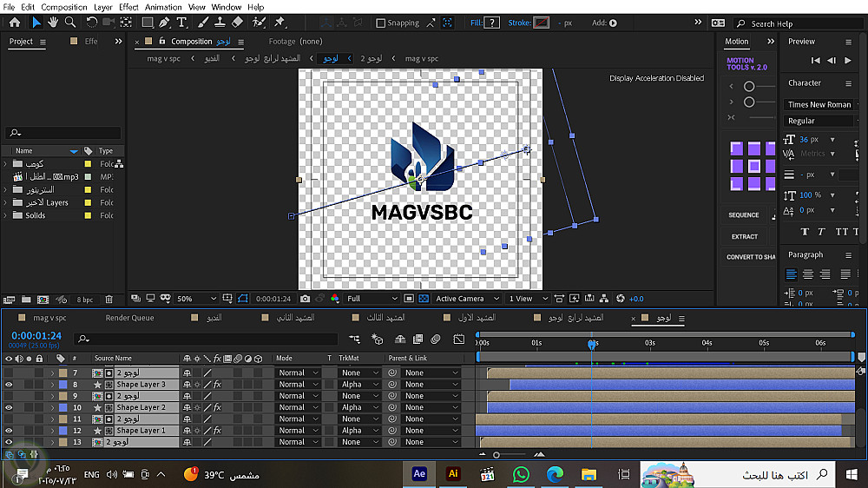Hide Shape Layer 3 eye toggle

pos(9,385)
